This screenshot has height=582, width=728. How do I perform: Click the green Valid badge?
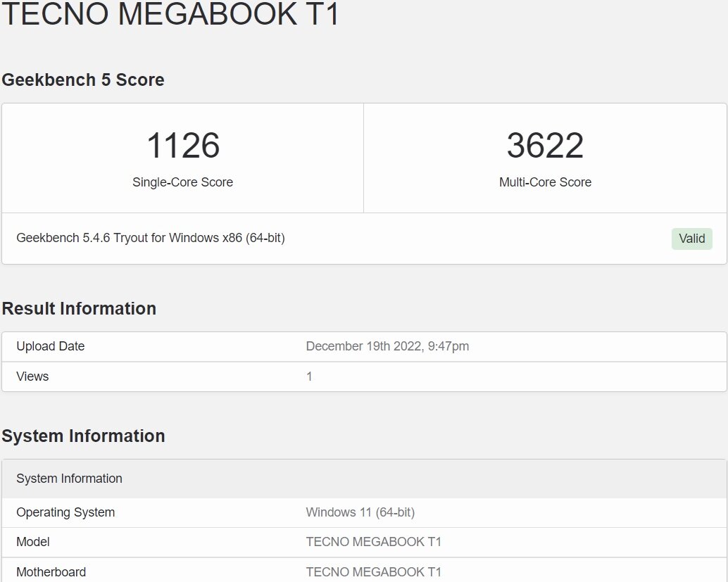pyautogui.click(x=692, y=239)
